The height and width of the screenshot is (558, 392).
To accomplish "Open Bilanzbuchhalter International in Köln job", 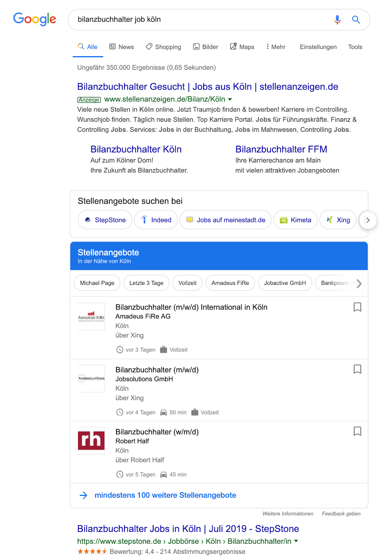I will point(191,307).
